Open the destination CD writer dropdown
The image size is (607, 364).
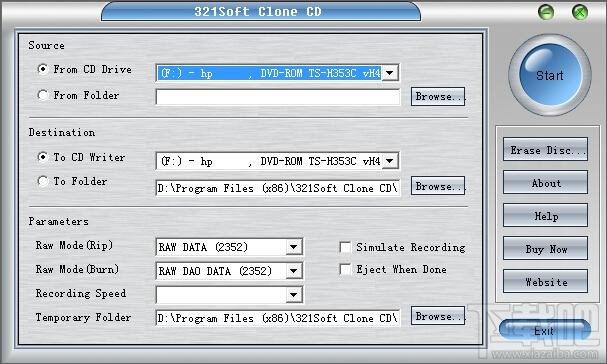click(390, 161)
